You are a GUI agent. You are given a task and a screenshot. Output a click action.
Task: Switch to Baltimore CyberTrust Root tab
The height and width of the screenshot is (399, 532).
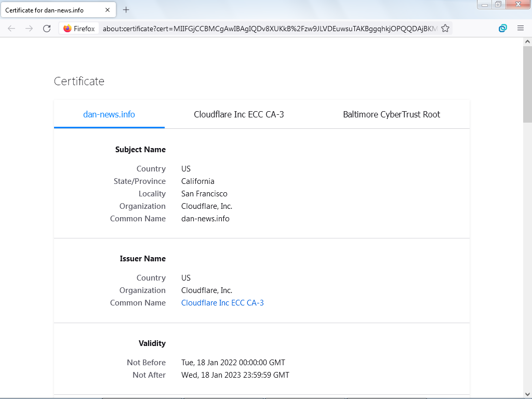[x=392, y=114]
